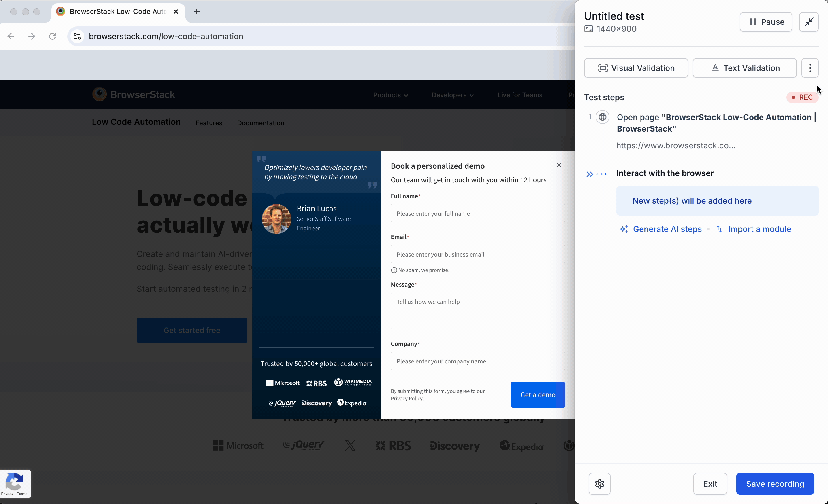Click Get a demo button
The height and width of the screenshot is (504, 828).
[x=538, y=394]
